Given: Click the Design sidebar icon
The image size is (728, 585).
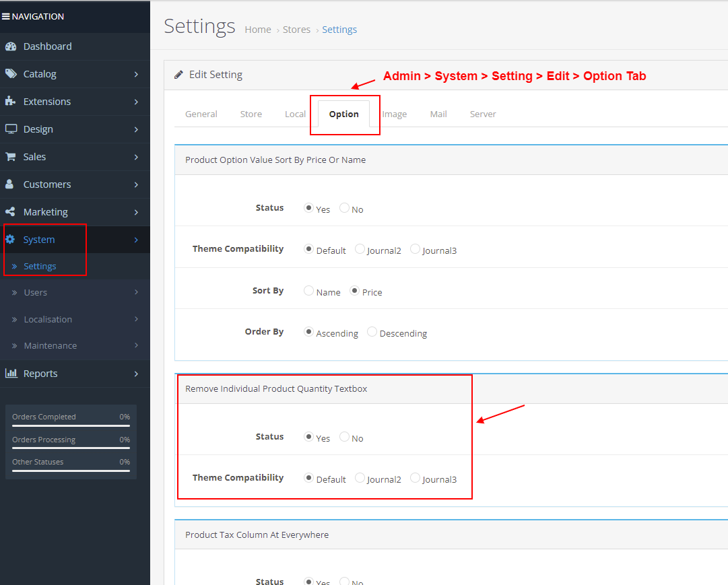Looking at the screenshot, I should [x=14, y=129].
